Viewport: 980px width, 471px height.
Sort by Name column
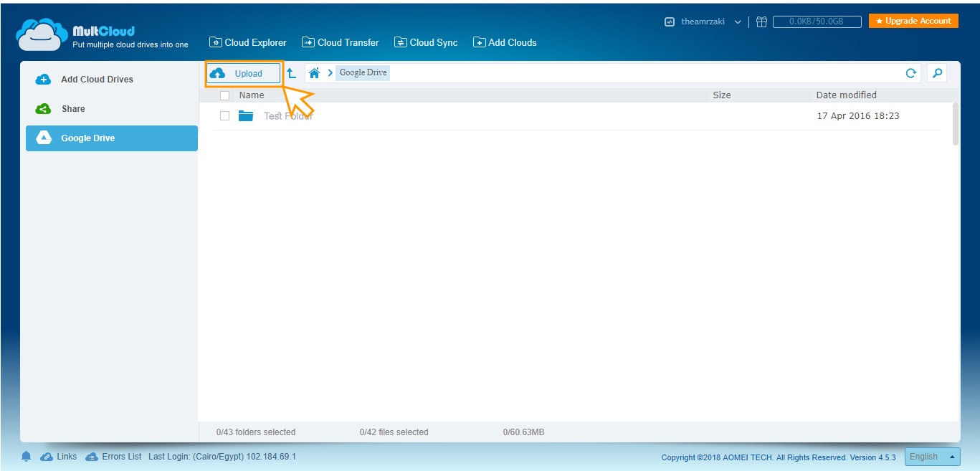(x=252, y=95)
